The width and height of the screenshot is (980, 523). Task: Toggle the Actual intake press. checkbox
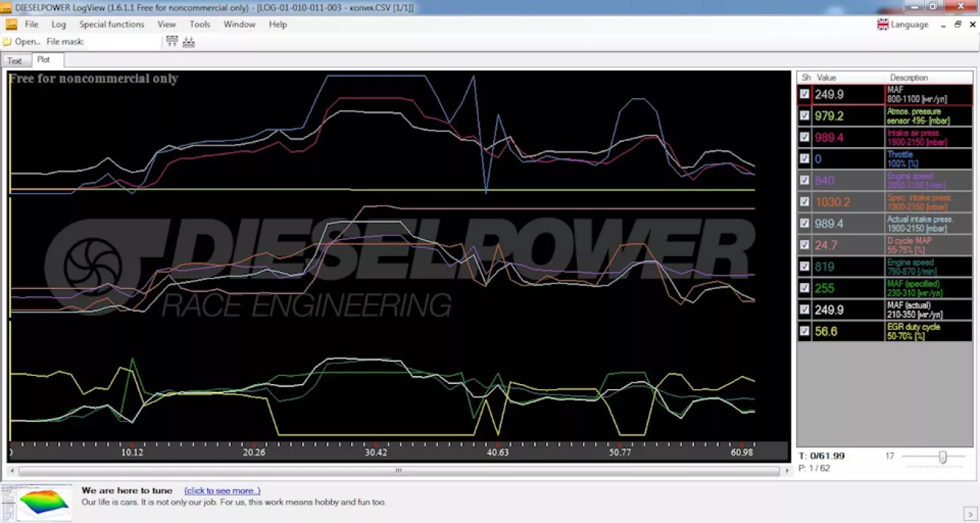point(804,223)
